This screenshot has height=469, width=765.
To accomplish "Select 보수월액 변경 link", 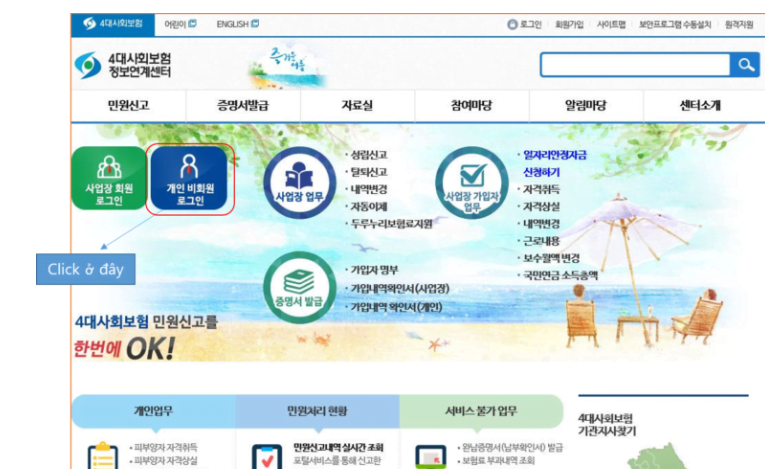I will pos(551,258).
